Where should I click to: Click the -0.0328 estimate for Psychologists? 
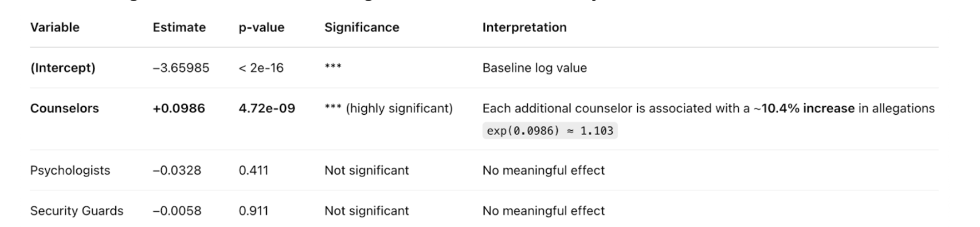coord(176,170)
